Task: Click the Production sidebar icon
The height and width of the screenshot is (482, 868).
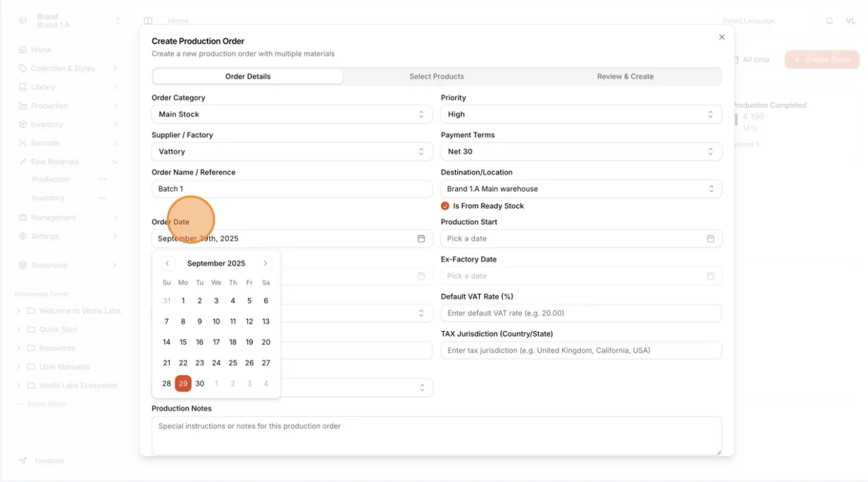Action: coord(23,106)
